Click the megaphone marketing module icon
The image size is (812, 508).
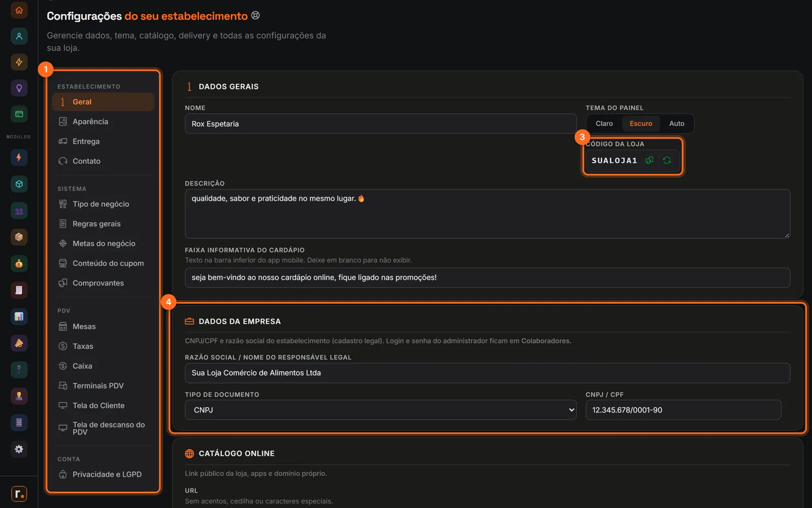pos(19,343)
